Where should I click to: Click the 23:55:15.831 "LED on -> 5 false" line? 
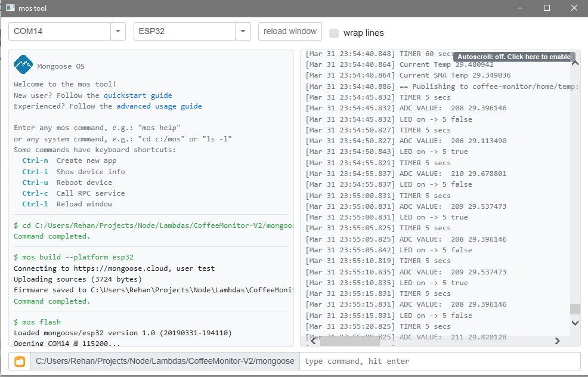[x=388, y=316]
